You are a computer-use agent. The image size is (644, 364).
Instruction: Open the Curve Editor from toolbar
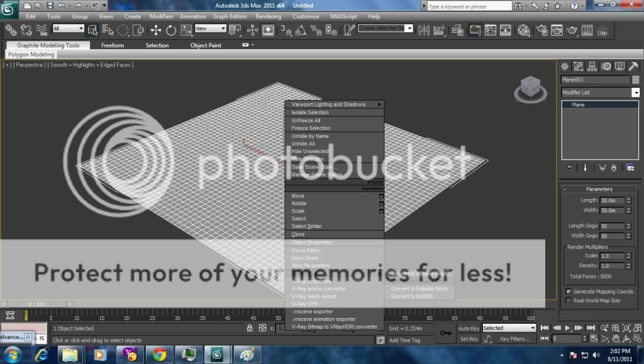(x=491, y=30)
